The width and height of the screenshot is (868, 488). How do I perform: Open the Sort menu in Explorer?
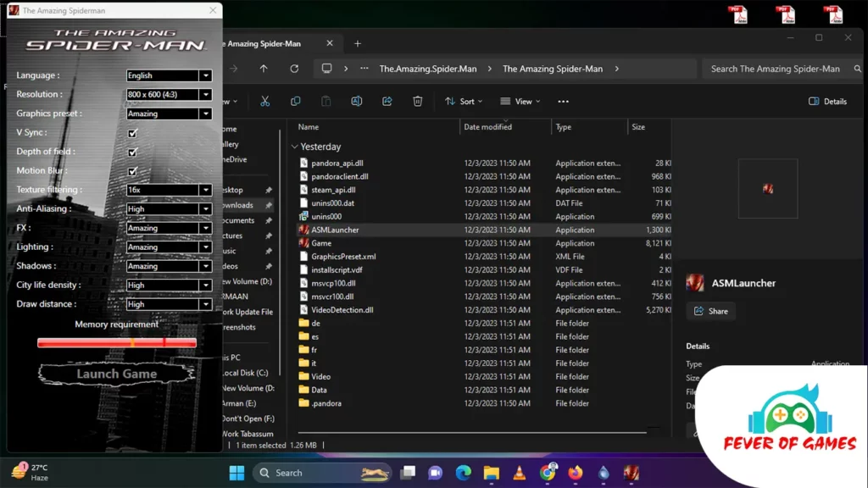click(464, 102)
